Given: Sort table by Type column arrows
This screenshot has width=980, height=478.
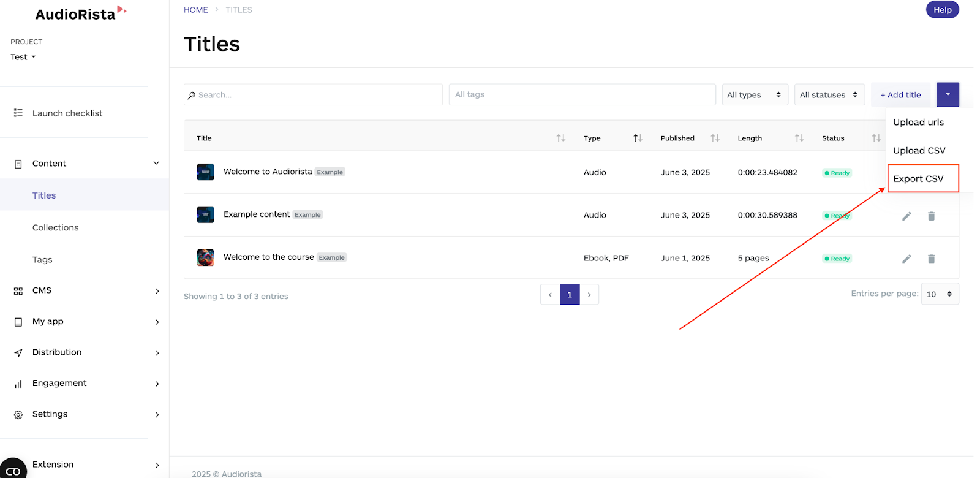Looking at the screenshot, I should (638, 138).
